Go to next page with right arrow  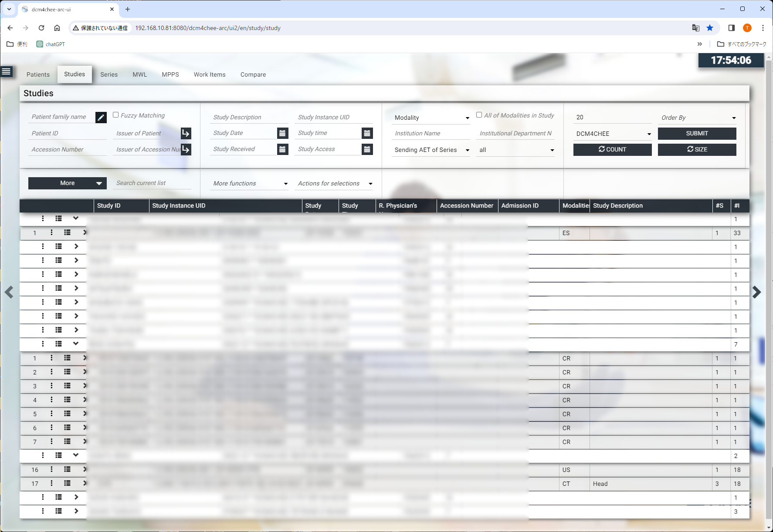[x=756, y=292]
